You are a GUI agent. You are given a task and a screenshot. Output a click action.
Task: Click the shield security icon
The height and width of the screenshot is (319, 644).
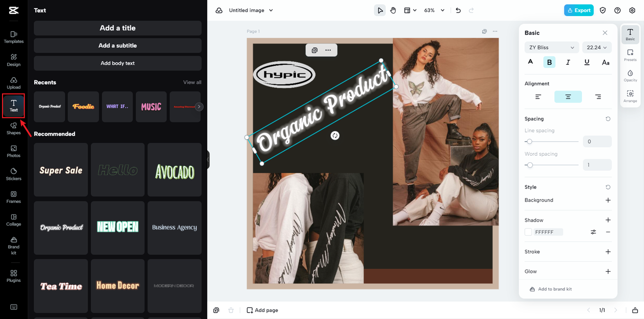[603, 10]
